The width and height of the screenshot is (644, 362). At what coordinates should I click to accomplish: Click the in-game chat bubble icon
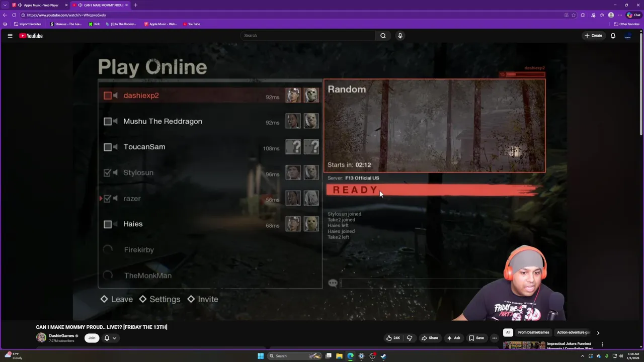[333, 284]
